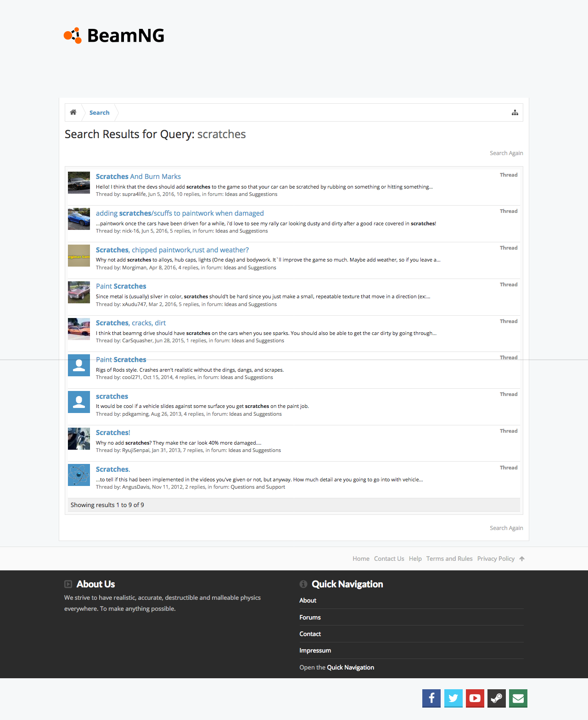The image size is (588, 720).
Task: Open the sitemap tree icon
Action: [515, 112]
